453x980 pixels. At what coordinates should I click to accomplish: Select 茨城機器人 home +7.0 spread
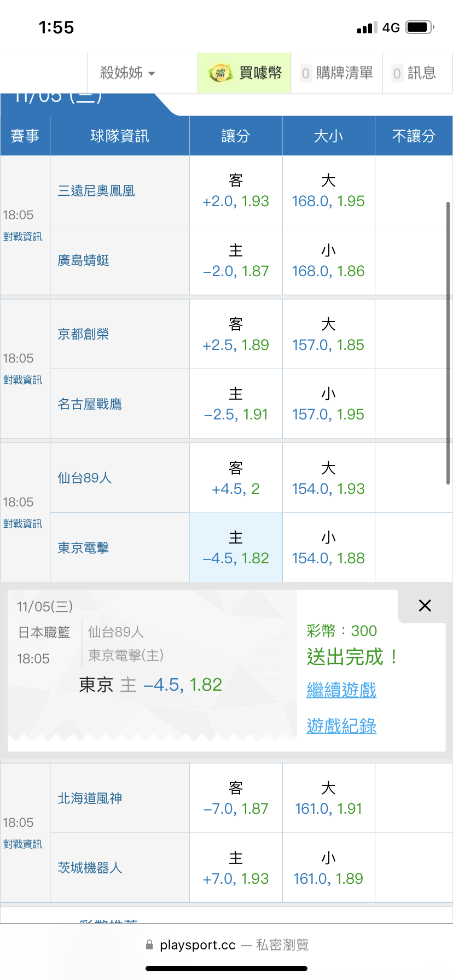coord(236,868)
